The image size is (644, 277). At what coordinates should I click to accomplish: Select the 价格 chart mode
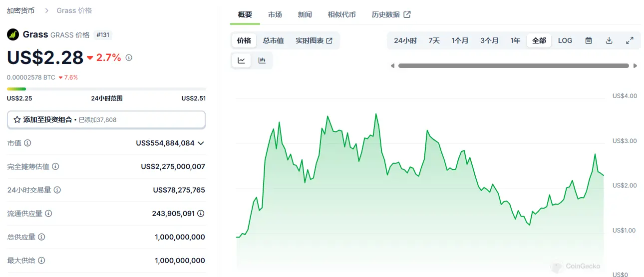(244, 40)
